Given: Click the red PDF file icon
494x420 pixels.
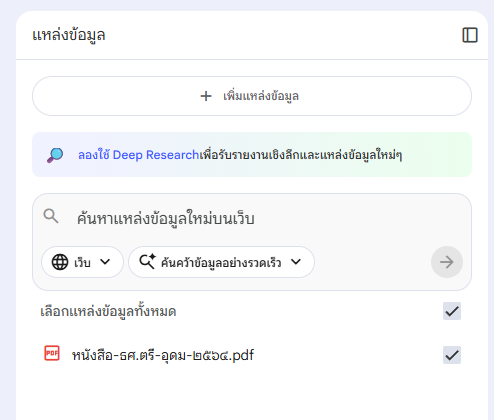Looking at the screenshot, I should (x=52, y=353).
